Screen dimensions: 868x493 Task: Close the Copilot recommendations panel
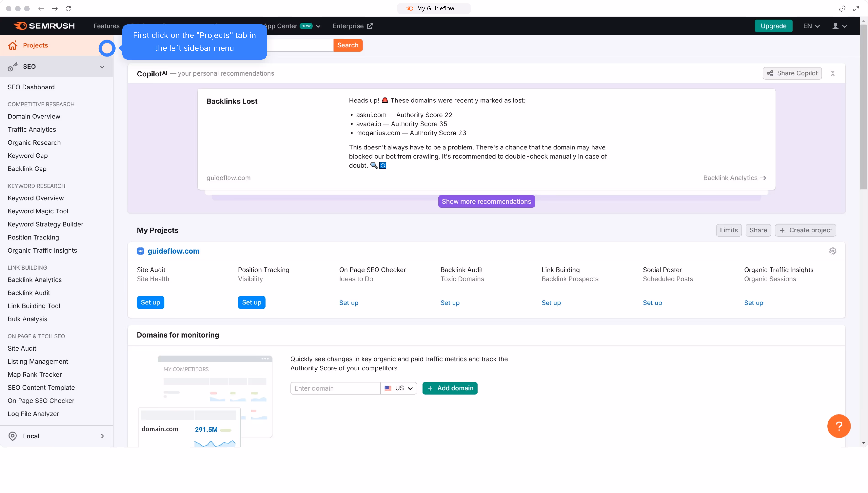(x=832, y=73)
